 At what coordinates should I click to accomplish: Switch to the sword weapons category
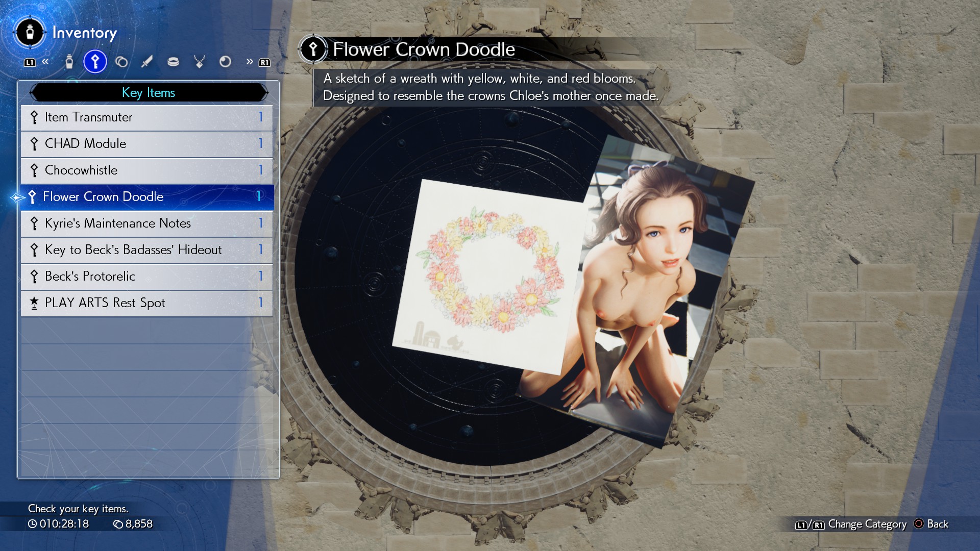[147, 62]
